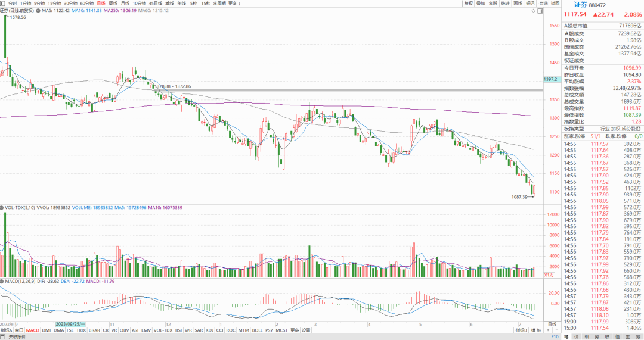This screenshot has width=644, height=340.
Task: Toggle the right info panel icon
Action: point(540,11)
